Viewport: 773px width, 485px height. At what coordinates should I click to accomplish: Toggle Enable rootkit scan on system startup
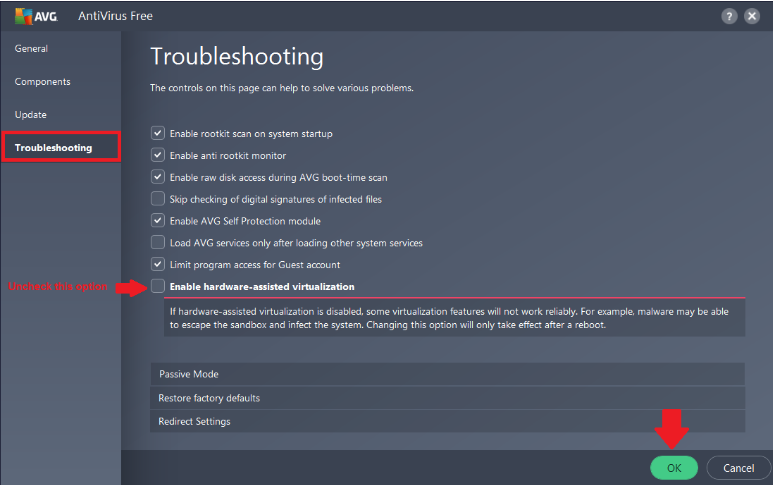pos(158,133)
